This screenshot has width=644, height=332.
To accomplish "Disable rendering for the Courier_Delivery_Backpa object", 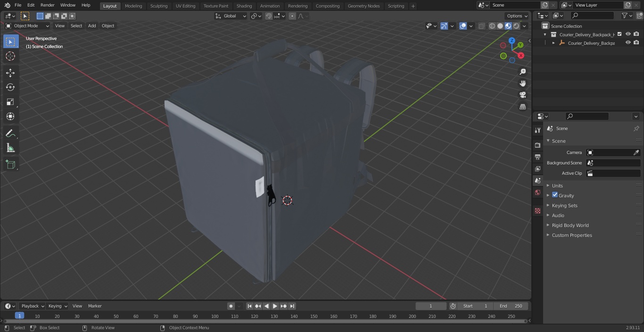I will tap(636, 42).
